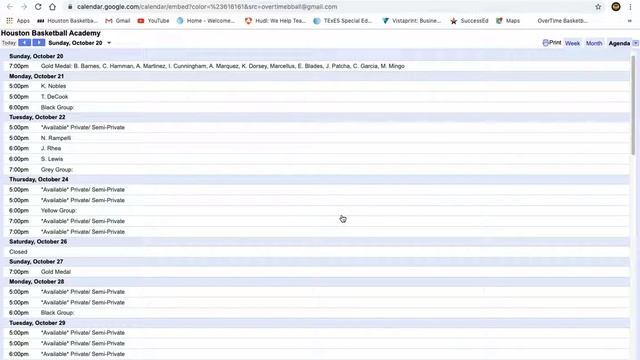Open the calendar list dropdown arrow
Image resolution: width=640 pixels, height=360 pixels.
pos(636,43)
